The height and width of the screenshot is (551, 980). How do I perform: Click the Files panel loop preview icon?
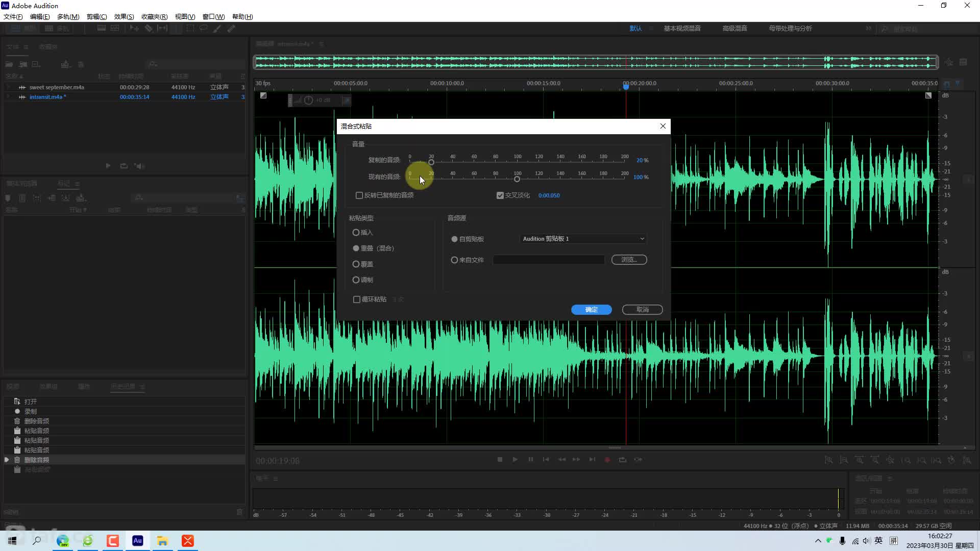pos(124,166)
